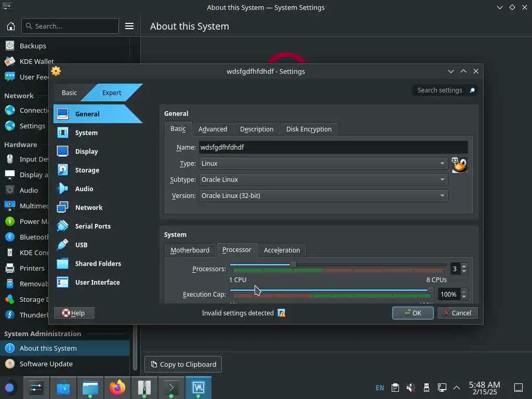532x399 pixels.
Task: Open the clipboard tray icon
Action: coord(395,388)
